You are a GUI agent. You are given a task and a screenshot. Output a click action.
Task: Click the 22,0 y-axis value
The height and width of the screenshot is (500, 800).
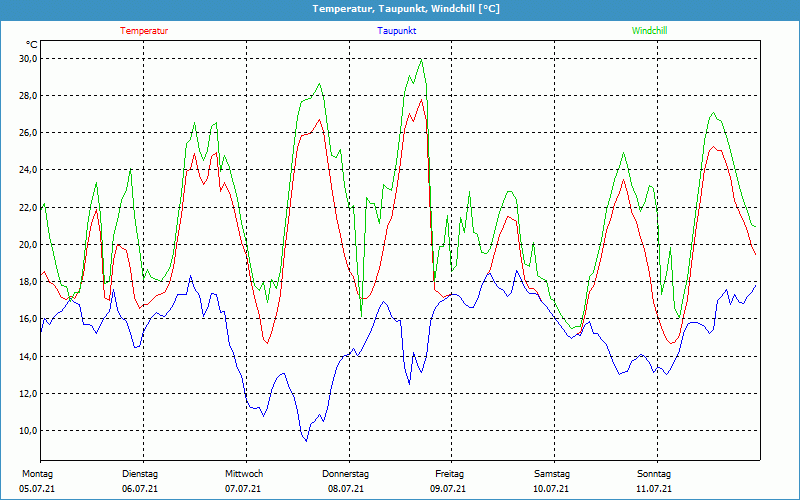(x=28, y=207)
